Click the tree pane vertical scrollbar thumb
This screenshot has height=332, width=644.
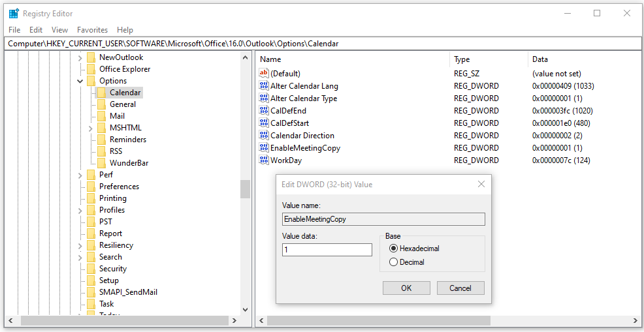(x=245, y=189)
